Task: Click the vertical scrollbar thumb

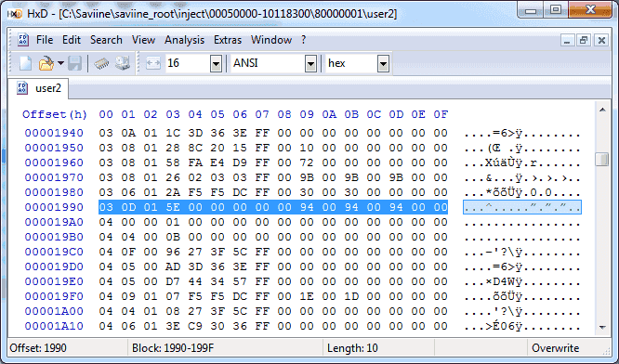Action: pyautogui.click(x=602, y=160)
